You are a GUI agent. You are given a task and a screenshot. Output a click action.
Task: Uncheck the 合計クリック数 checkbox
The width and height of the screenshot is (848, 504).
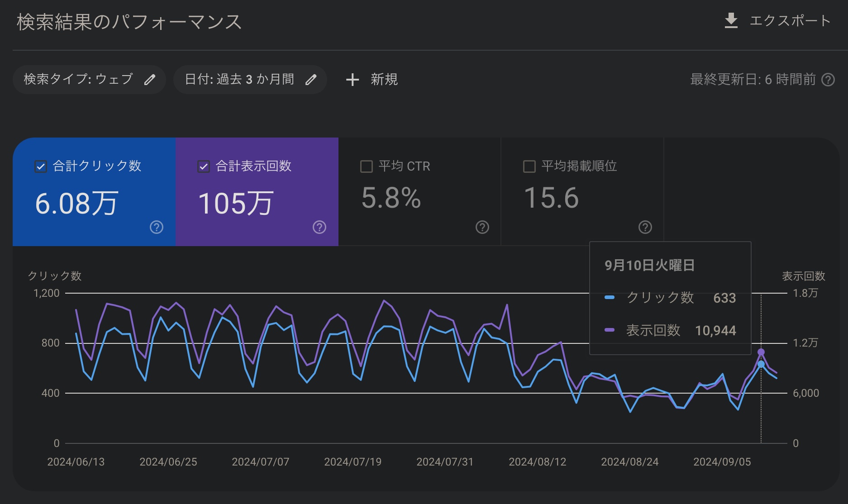pyautogui.click(x=41, y=166)
